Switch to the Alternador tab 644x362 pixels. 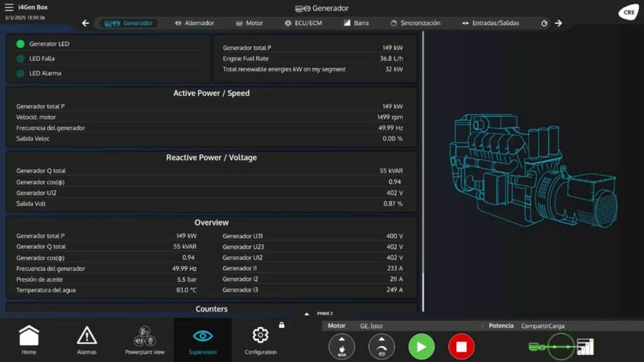pos(194,23)
